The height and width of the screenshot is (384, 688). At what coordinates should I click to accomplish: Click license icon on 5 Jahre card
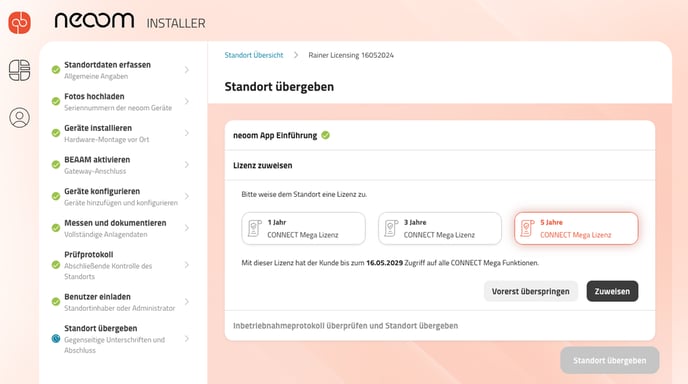coord(527,228)
